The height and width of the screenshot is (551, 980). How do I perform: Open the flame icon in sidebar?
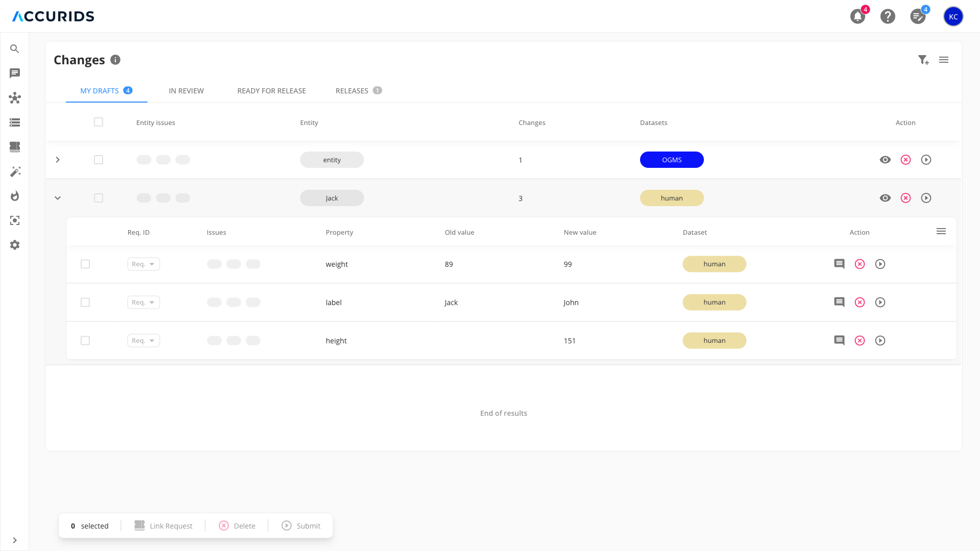pos(15,196)
